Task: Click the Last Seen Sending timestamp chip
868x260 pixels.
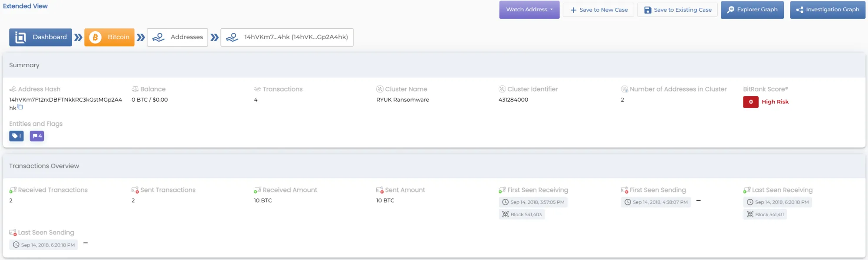Action: [43, 245]
